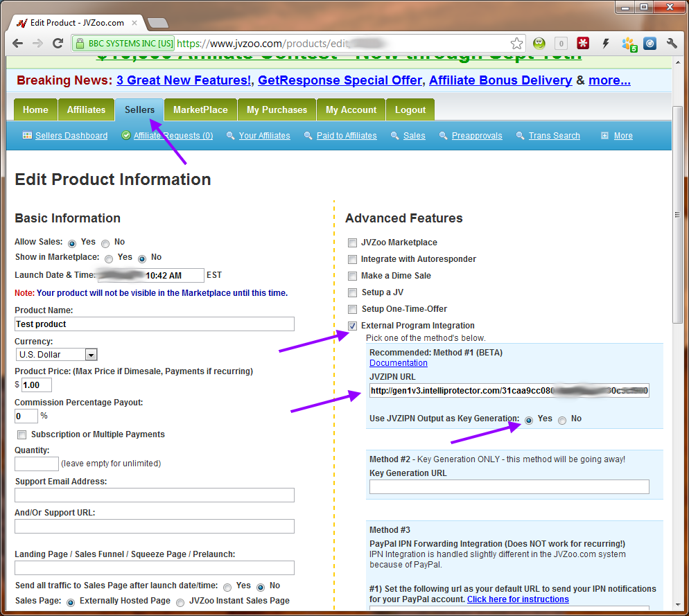This screenshot has width=689, height=616.
Task: Open the Currency dropdown
Action: [x=56, y=355]
